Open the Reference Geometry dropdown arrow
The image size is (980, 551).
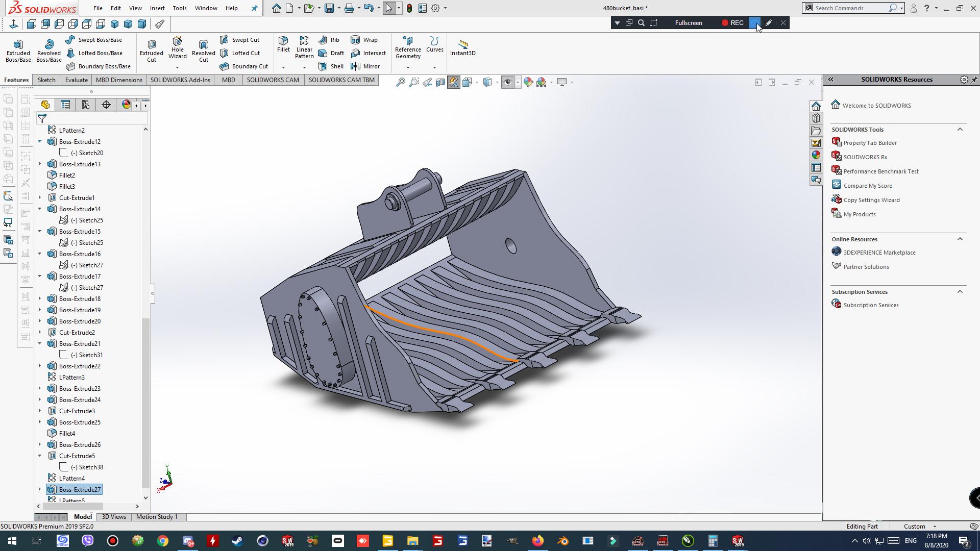408,67
